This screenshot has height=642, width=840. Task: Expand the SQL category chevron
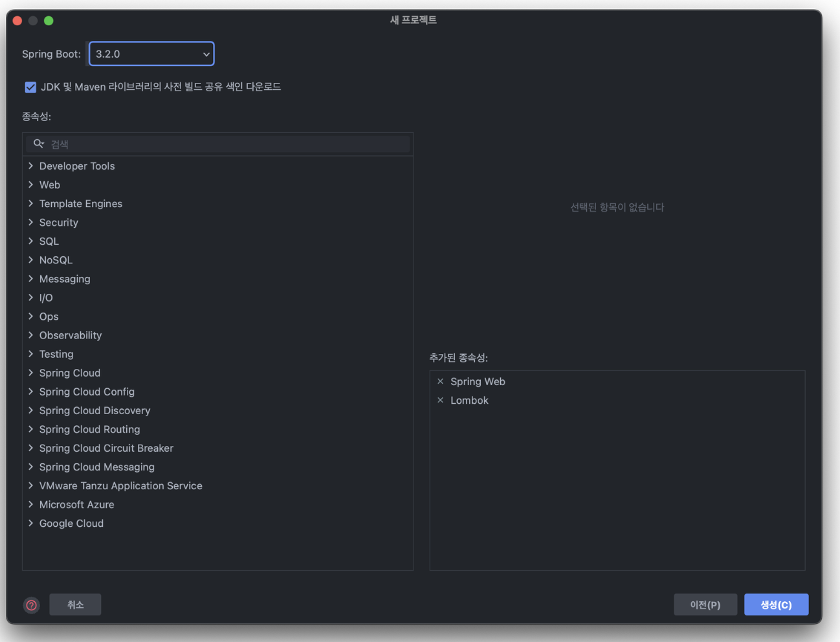pos(30,241)
